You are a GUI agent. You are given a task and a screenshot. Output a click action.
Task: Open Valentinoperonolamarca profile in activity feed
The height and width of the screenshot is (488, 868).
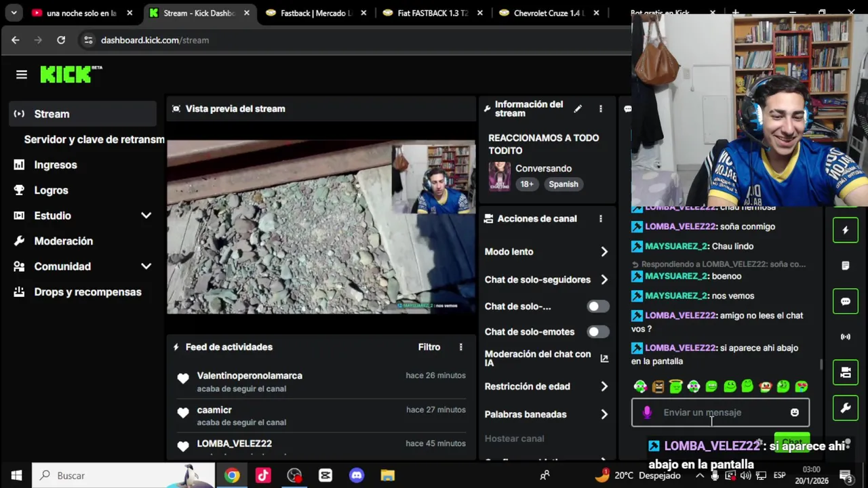(250, 375)
